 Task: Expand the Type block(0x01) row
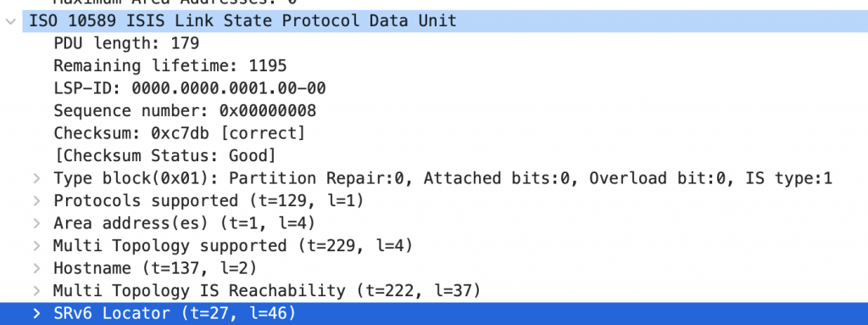click(36, 178)
